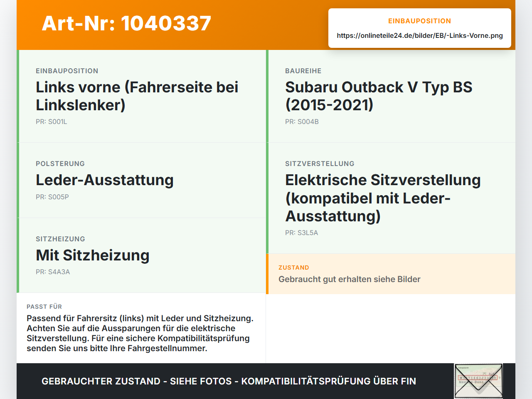Select the Subaru Outback V Typ BS card

coord(391,96)
